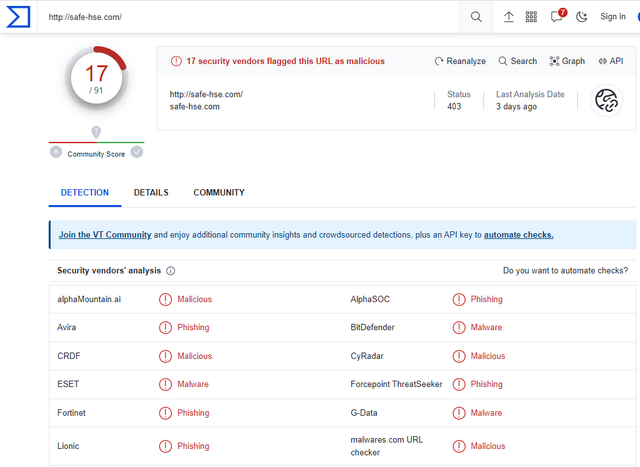Click Fortinet Phishing alert icon

pyautogui.click(x=165, y=413)
